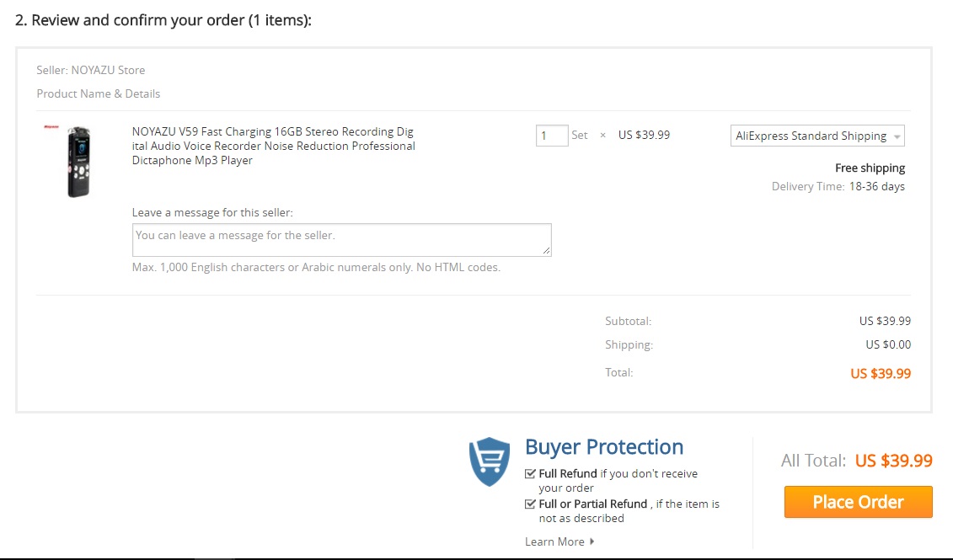Click the All Total US $39.99 amount

893,461
